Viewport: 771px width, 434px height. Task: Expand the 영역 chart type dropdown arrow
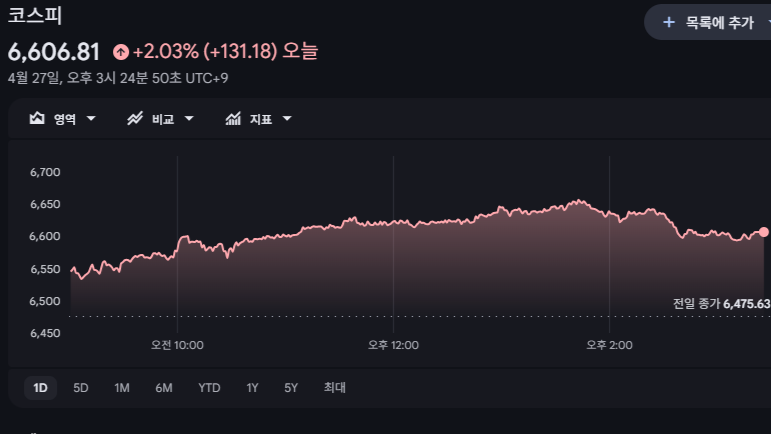coord(92,119)
